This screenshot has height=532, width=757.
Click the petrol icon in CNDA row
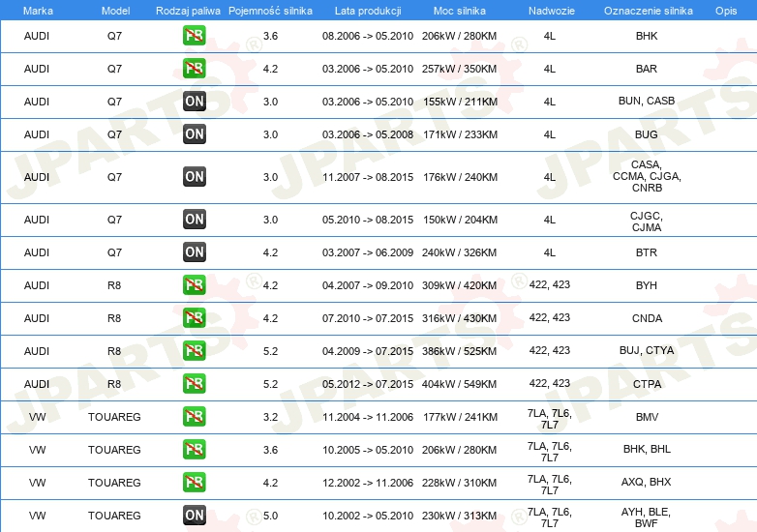[x=194, y=318]
